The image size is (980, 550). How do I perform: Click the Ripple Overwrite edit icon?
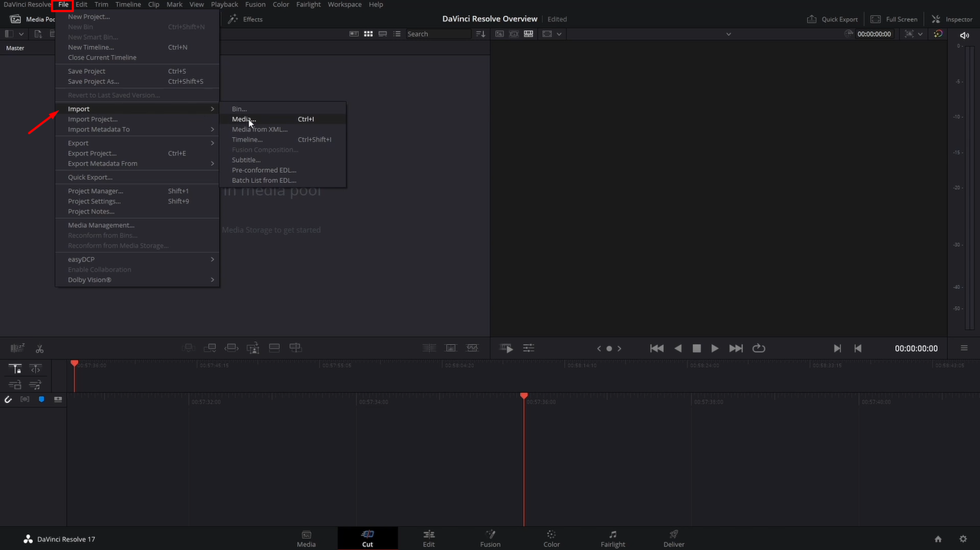click(231, 348)
